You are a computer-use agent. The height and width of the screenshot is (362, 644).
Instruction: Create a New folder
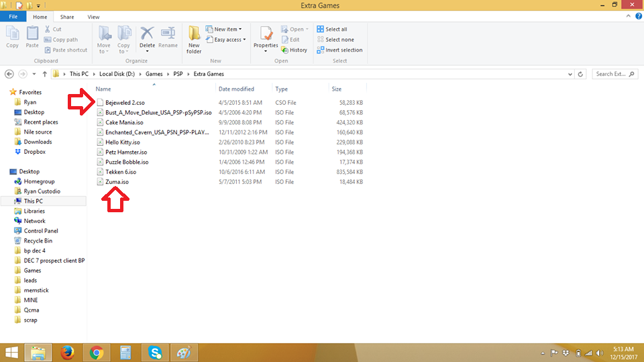194,40
